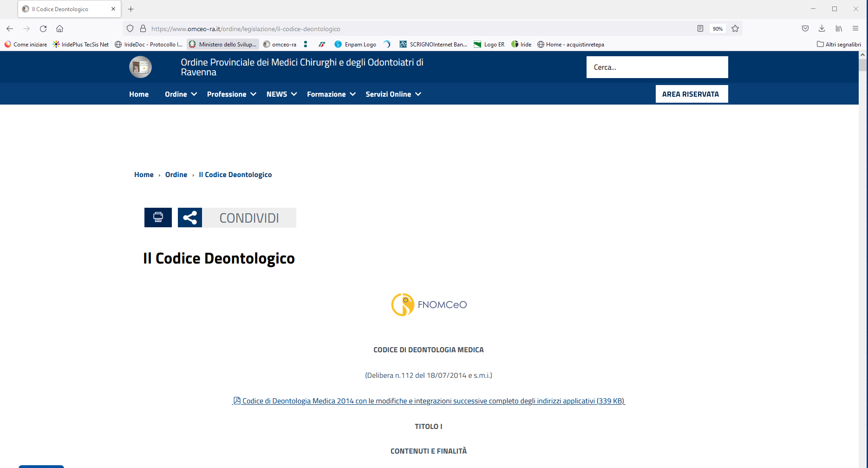Click the share icon next to CONDIVIDI

tap(189, 218)
